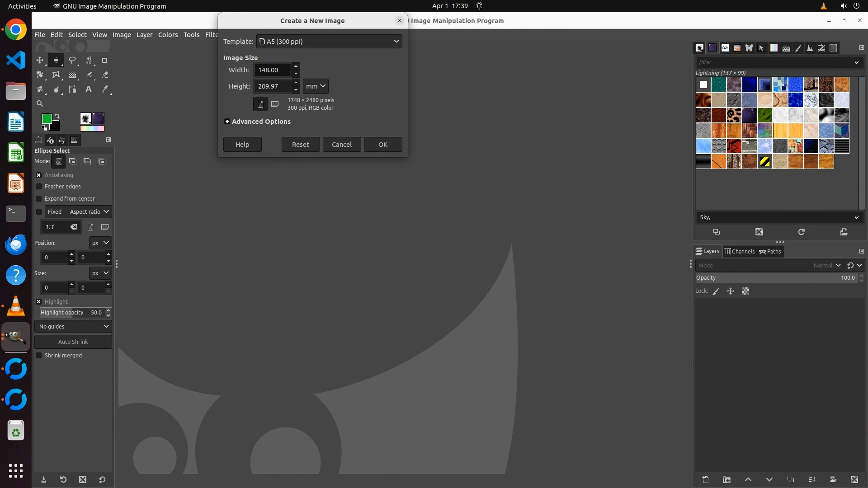This screenshot has height=488, width=868.
Task: Open the Template dropdown A5 (300 ppi)
Action: click(329, 41)
